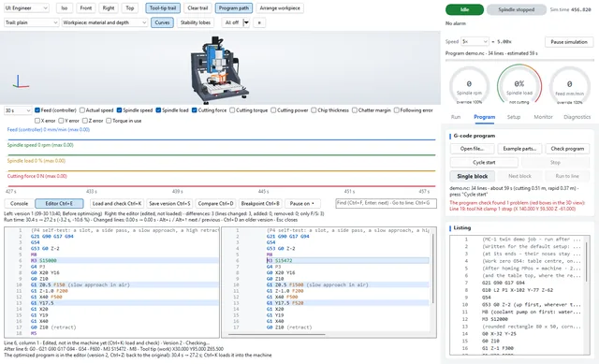Click the Feed mm/min gauge
599x364 pixels.
(x=569, y=85)
